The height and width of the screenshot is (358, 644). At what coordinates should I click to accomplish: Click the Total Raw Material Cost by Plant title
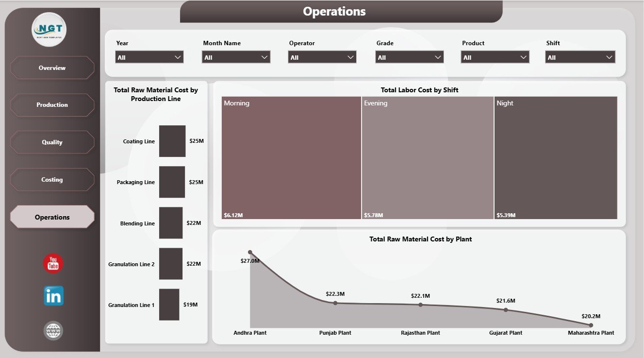(420, 239)
